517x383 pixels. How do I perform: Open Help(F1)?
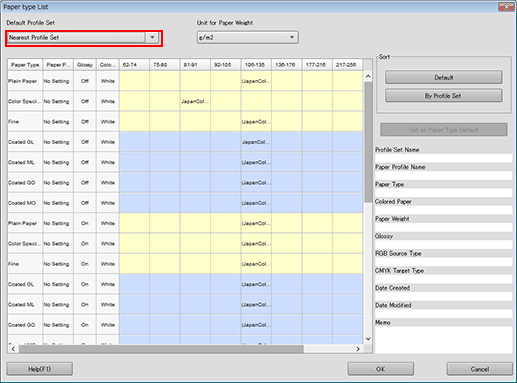[39, 369]
